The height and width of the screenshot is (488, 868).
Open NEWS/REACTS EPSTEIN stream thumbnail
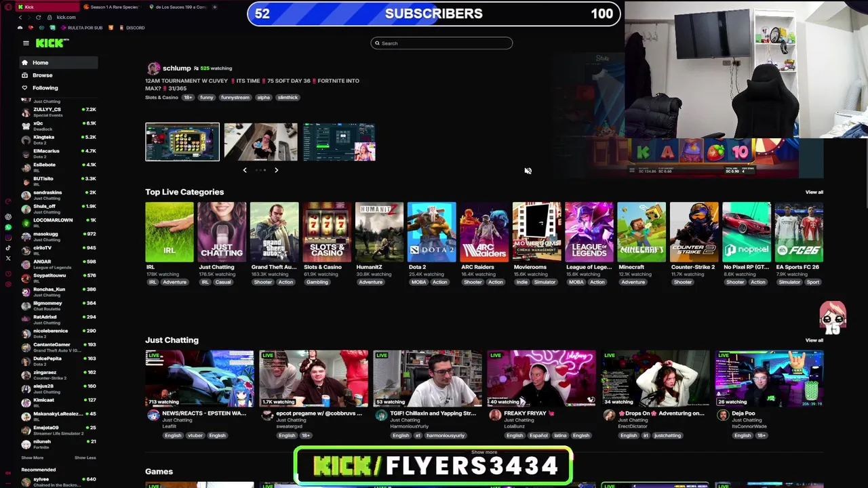pos(199,378)
